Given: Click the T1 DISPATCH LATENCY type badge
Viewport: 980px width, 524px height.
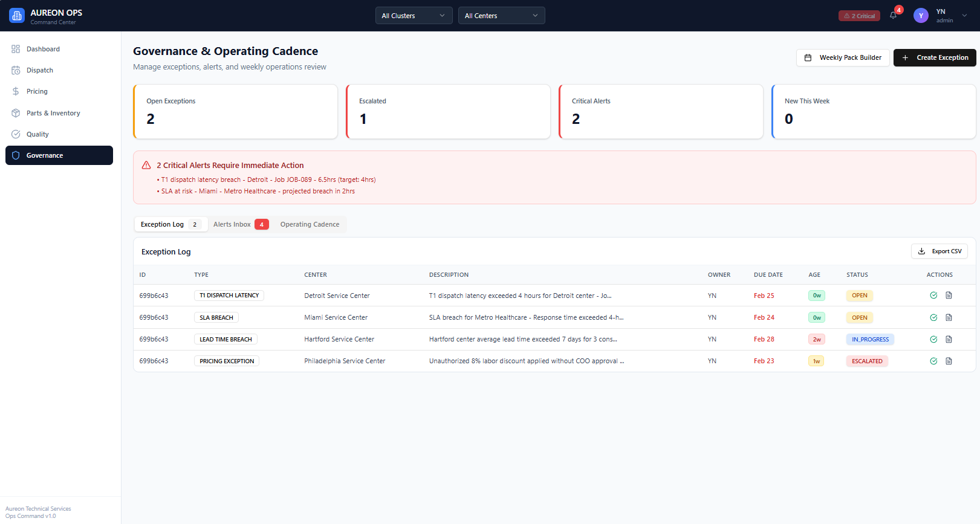Looking at the screenshot, I should (x=229, y=296).
